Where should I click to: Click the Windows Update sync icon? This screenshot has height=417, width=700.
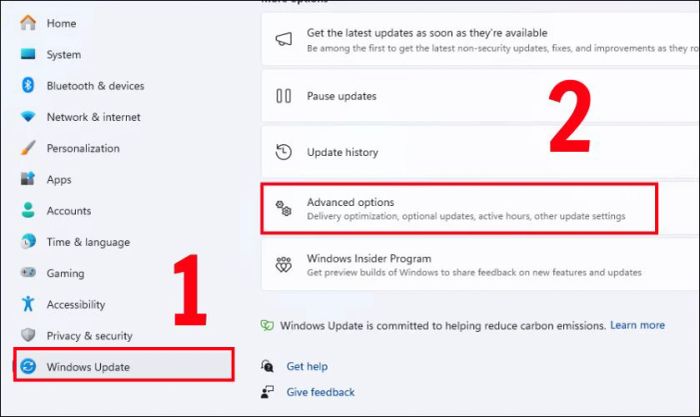28,366
